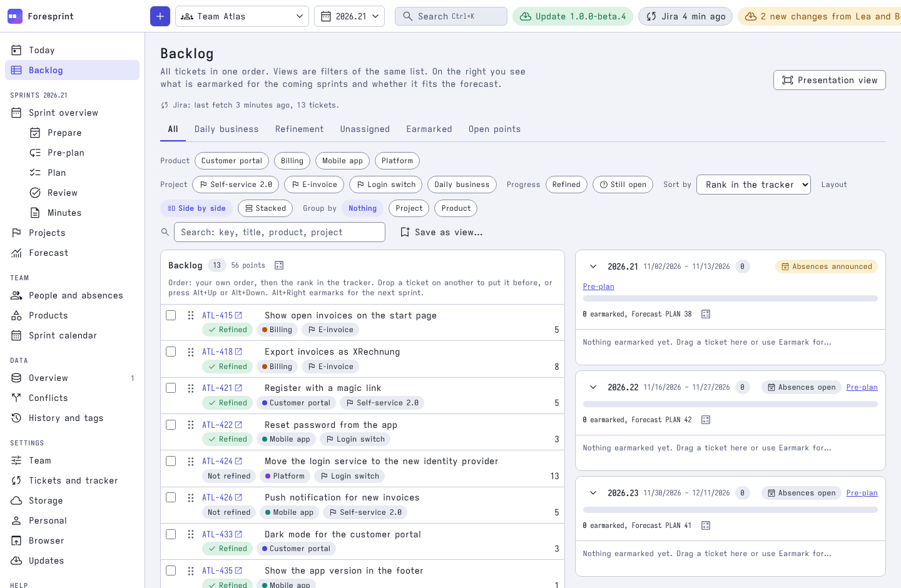Image resolution: width=901 pixels, height=588 pixels.
Task: Open Conflicts in the sidebar
Action: (x=72, y=398)
